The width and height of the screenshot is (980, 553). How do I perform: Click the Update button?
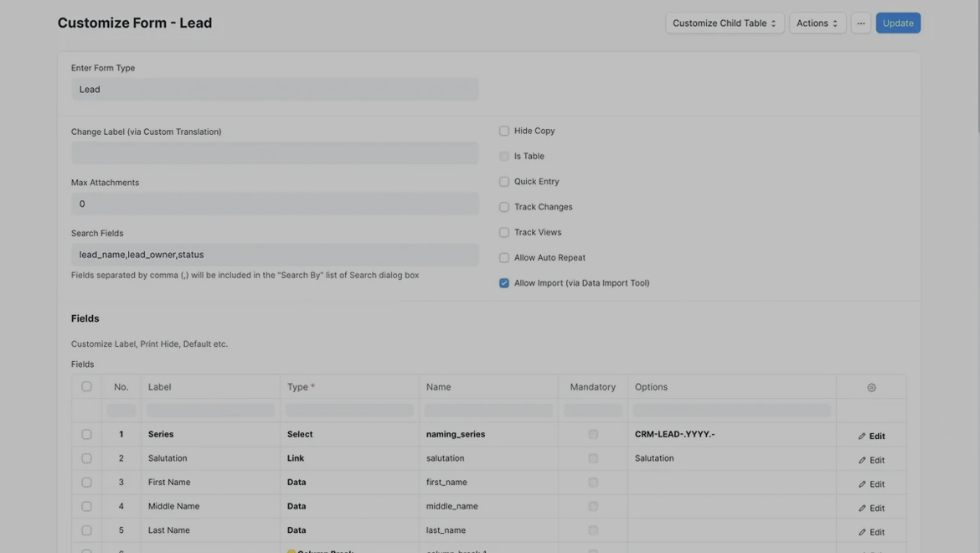coord(898,23)
